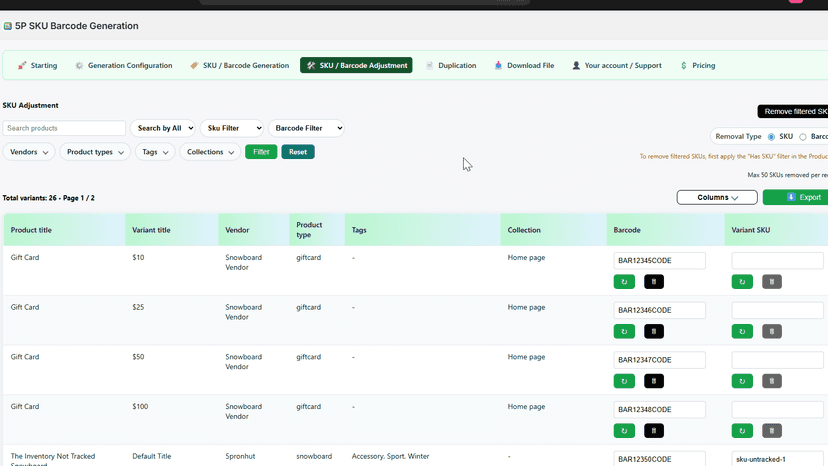Delete SKU for Gift Card $100
This screenshot has width=828, height=466.
pos(771,431)
